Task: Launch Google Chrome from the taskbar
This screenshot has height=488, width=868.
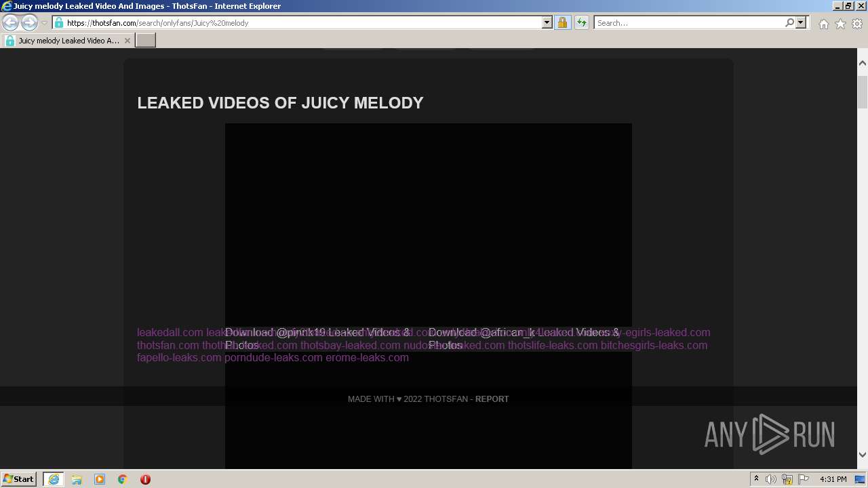Action: click(123, 479)
